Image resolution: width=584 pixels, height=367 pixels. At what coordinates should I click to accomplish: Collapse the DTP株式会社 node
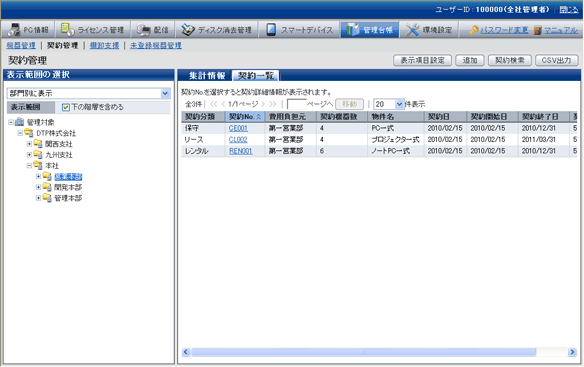click(x=20, y=133)
